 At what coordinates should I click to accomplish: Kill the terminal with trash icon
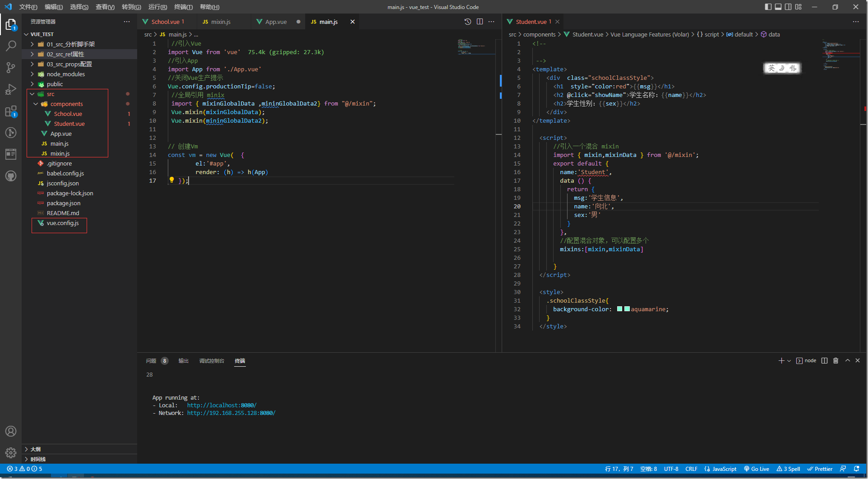836,361
